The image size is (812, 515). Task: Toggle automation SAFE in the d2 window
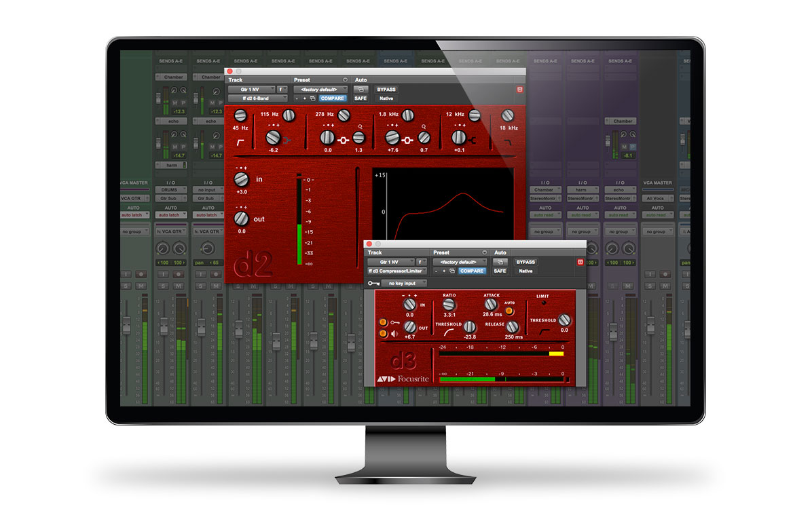click(361, 98)
